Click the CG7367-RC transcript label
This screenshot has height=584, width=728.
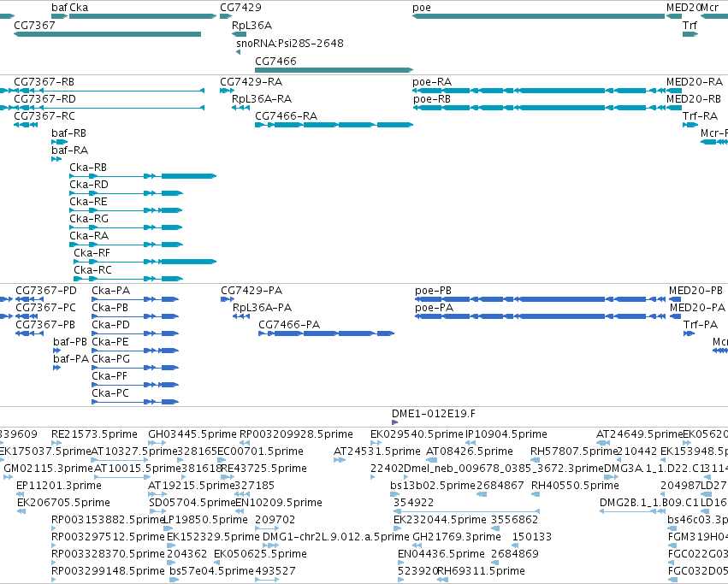tap(44, 116)
